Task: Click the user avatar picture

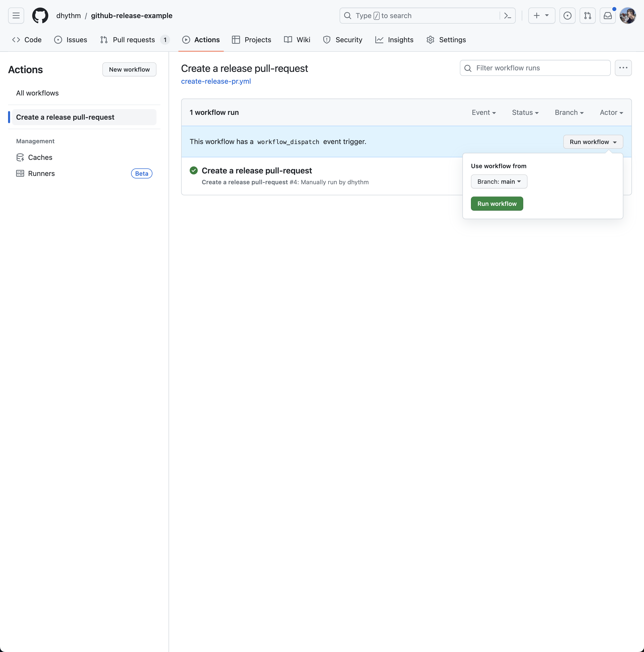Action: (628, 16)
